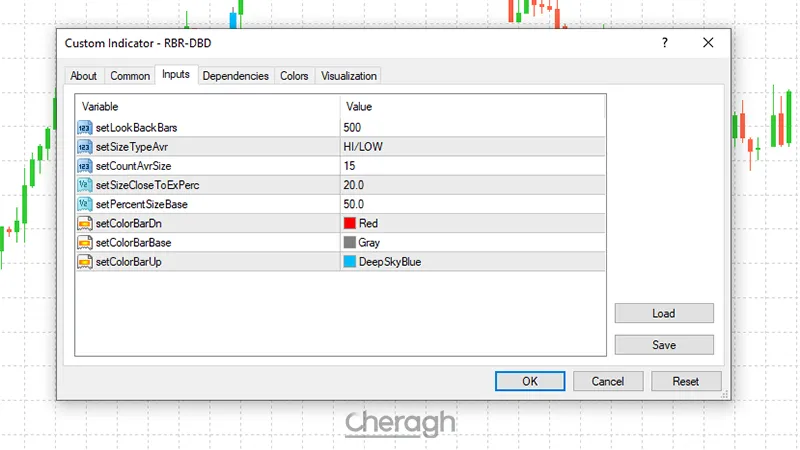Open the Common tab
Image resolution: width=800 pixels, height=450 pixels.
[130, 76]
